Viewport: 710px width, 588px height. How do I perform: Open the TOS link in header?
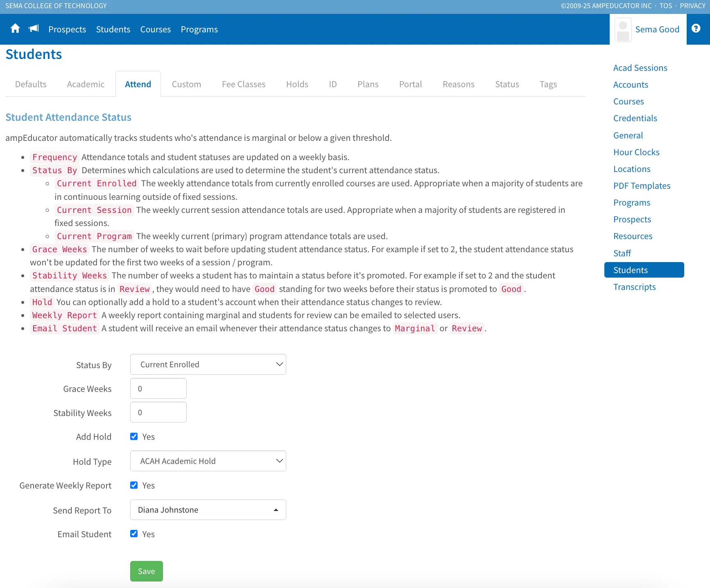(x=666, y=6)
